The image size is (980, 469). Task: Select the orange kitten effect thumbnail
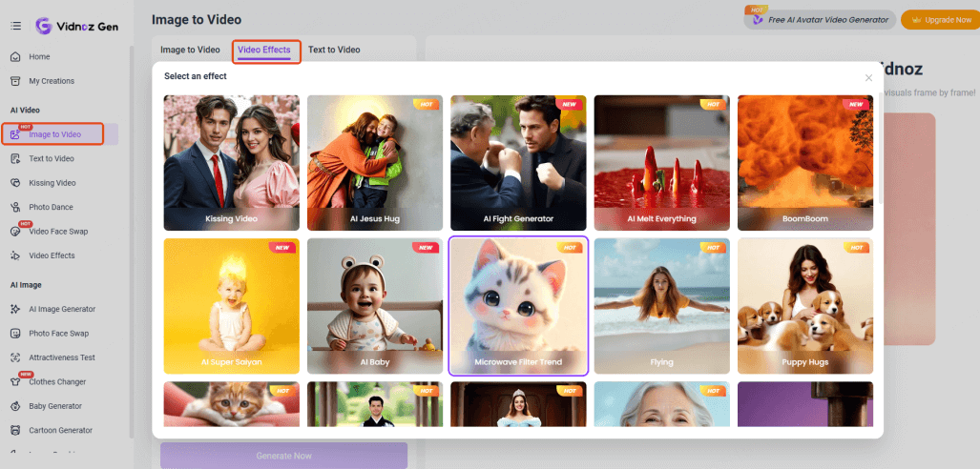tap(231, 404)
